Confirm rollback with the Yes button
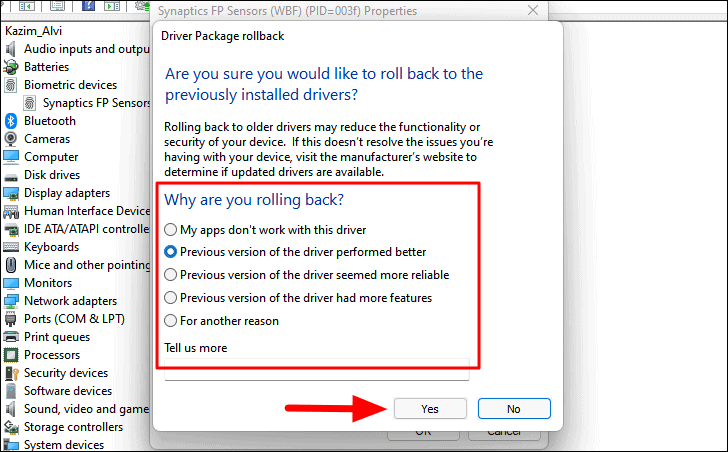 [430, 409]
